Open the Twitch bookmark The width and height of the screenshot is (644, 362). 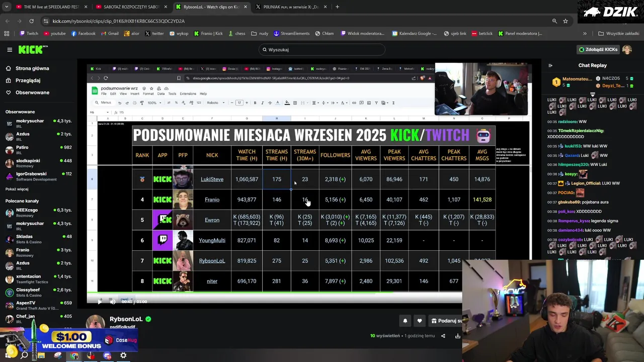tap(29, 34)
